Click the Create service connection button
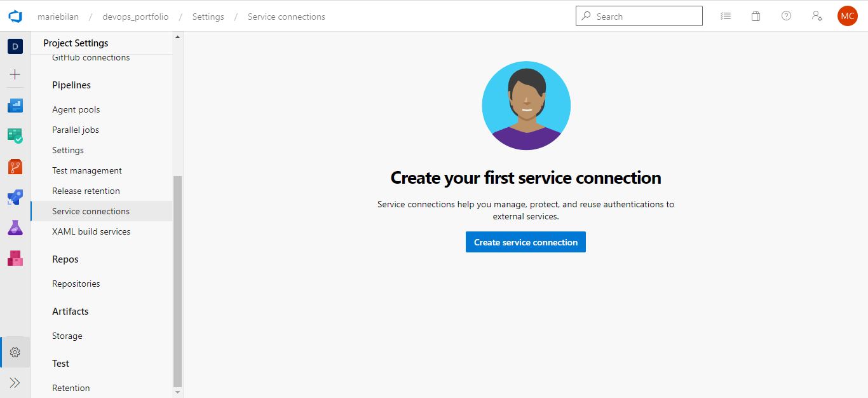This screenshot has height=398, width=868. [x=526, y=242]
